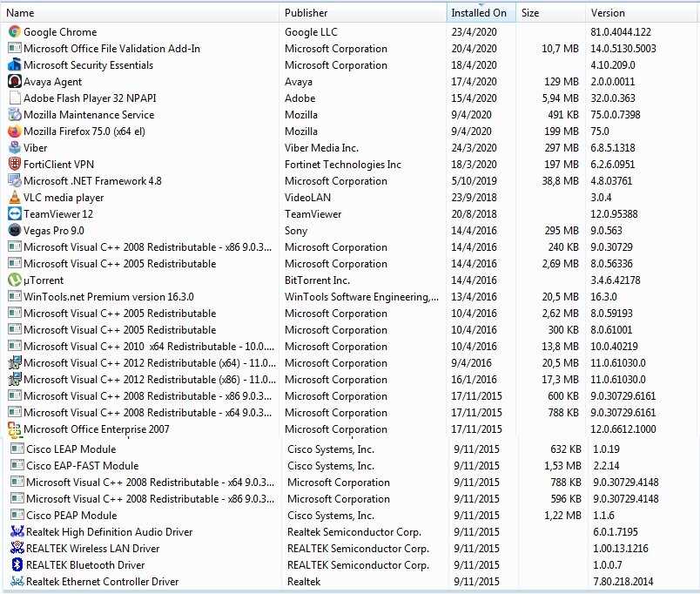Click the 5/10/2019 install date

click(474, 181)
